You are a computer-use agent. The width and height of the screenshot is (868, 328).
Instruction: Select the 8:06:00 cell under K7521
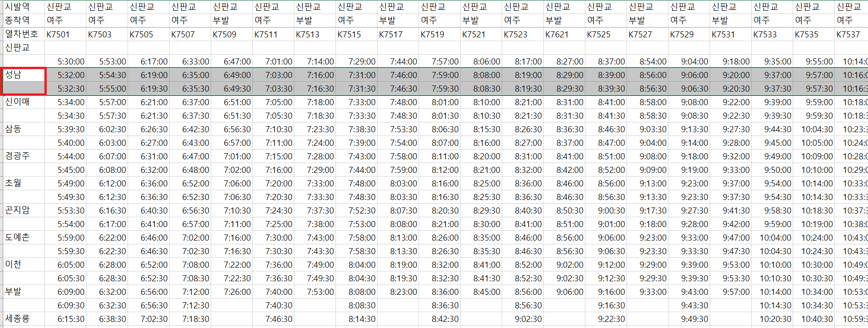481,61
